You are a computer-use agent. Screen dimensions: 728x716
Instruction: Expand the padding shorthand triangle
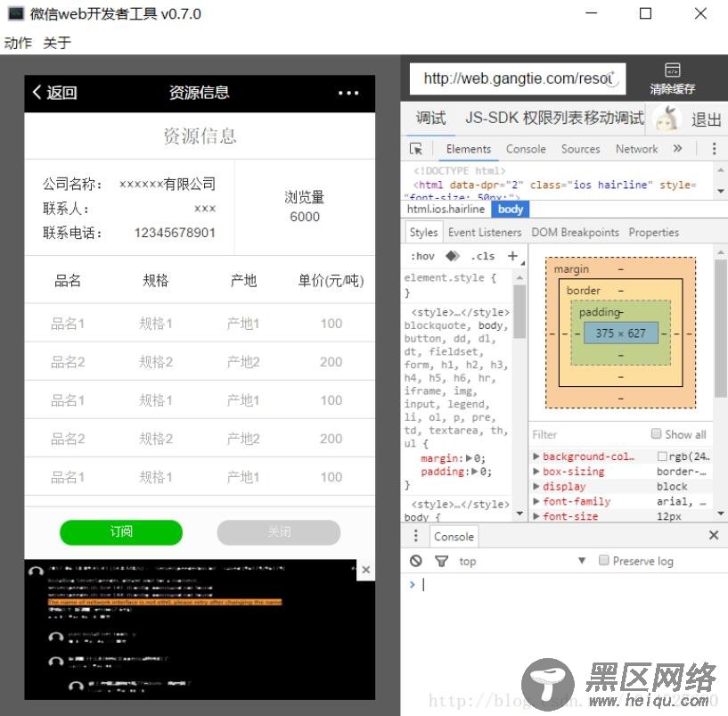(475, 472)
